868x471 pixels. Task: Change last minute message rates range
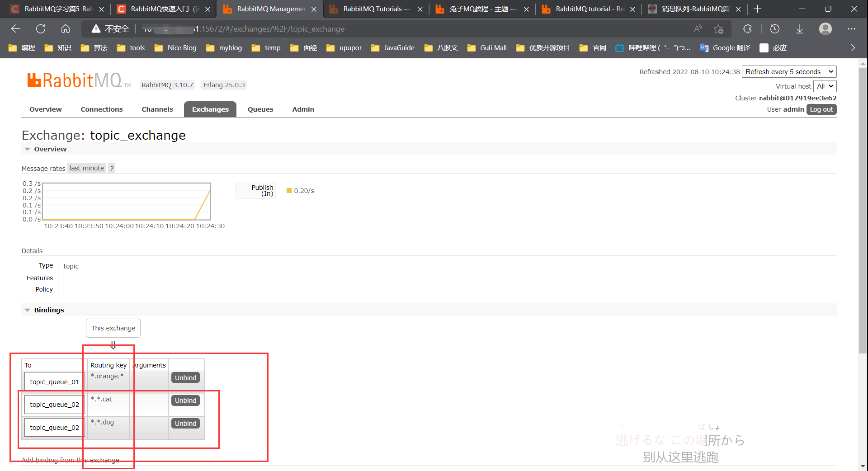(87, 168)
